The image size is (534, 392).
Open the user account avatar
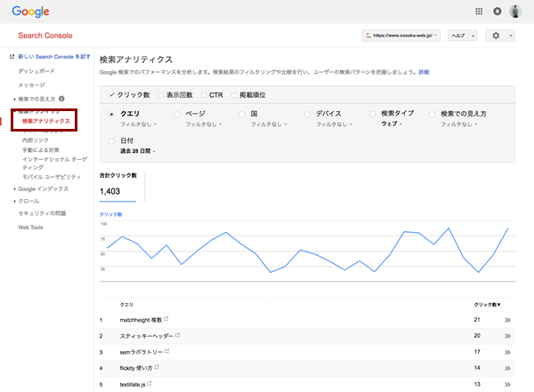tap(514, 12)
